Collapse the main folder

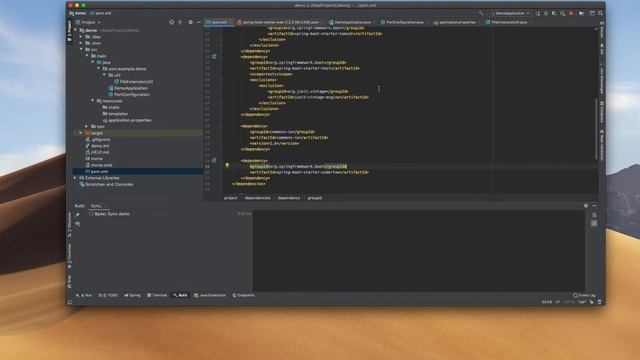tap(87, 56)
